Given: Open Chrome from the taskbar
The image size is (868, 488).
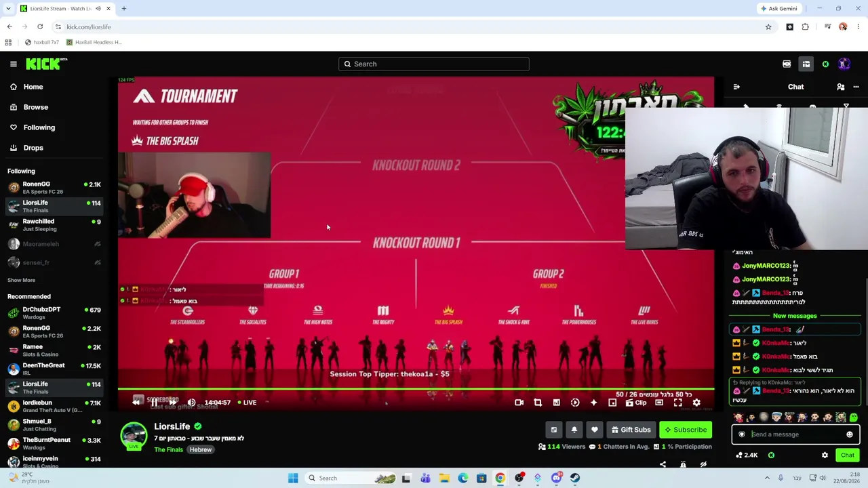Looking at the screenshot, I should point(500,478).
